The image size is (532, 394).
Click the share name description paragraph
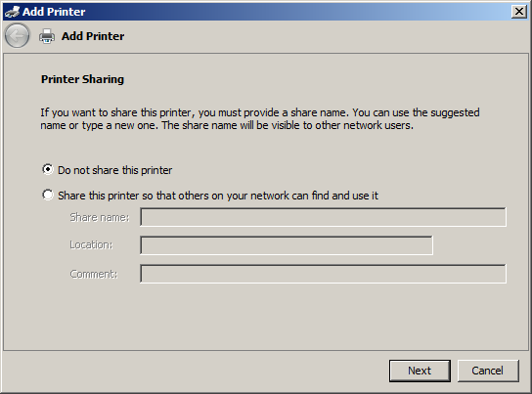260,118
